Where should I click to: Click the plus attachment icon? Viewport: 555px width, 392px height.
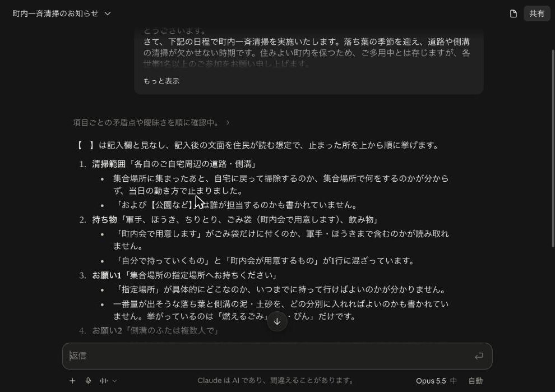click(72, 381)
